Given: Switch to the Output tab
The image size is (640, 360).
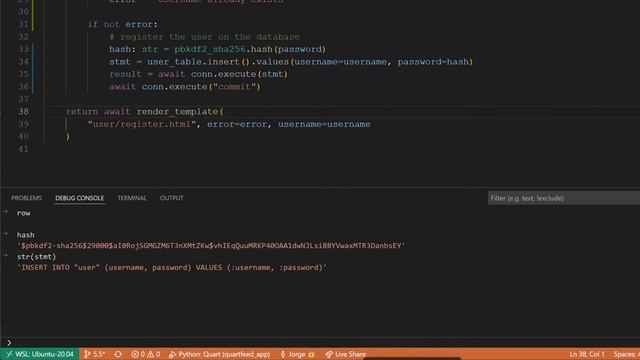Looking at the screenshot, I should point(171,198).
